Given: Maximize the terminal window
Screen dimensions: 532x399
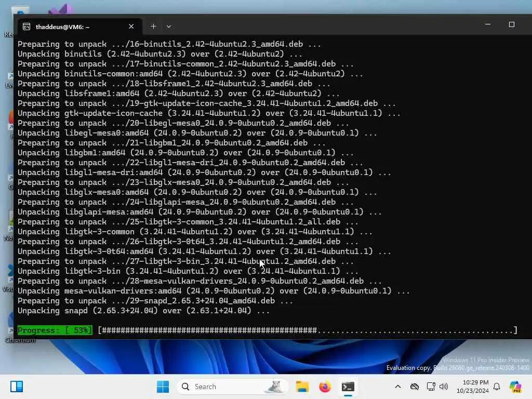Looking at the screenshot, I should click(x=512, y=24).
